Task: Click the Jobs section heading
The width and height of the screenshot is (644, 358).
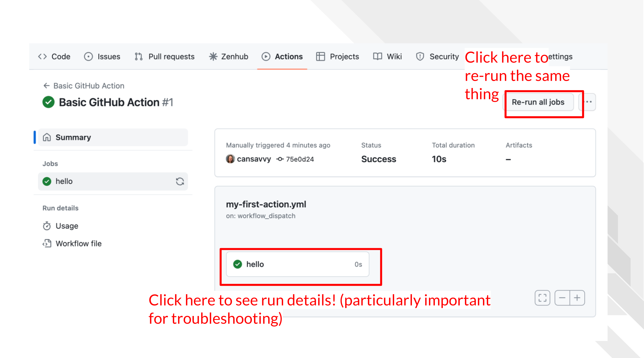Action: (x=50, y=164)
